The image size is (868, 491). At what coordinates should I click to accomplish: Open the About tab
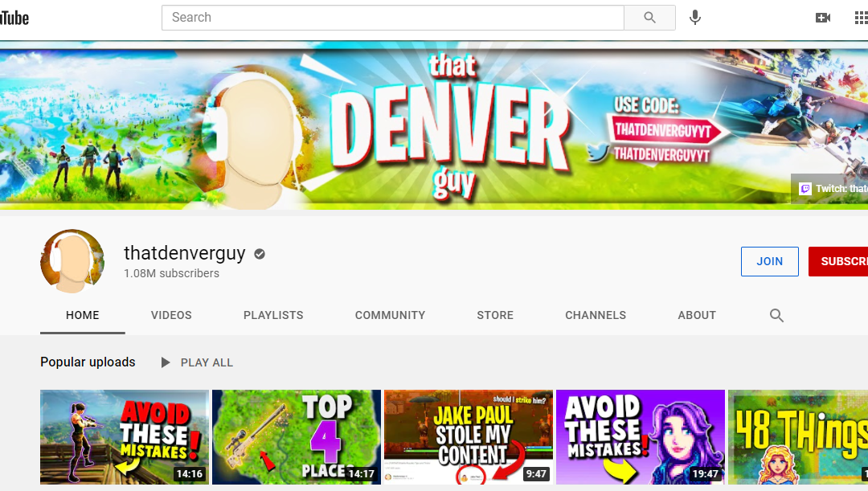697,316
